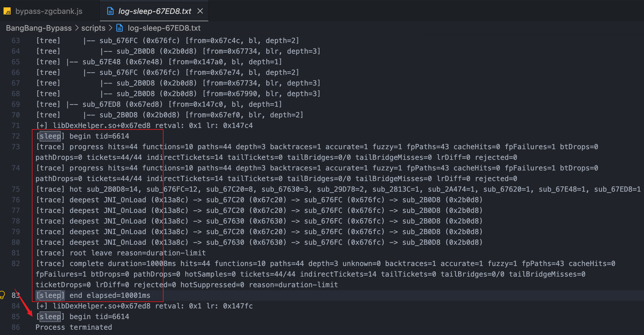
Task: Click line number 63 in the gutter
Action: [x=16, y=41]
